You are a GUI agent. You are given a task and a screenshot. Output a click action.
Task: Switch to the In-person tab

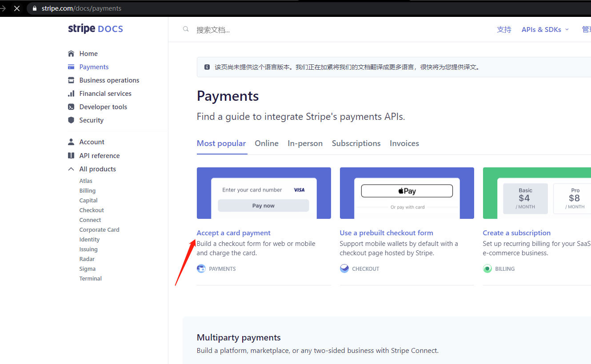point(305,143)
